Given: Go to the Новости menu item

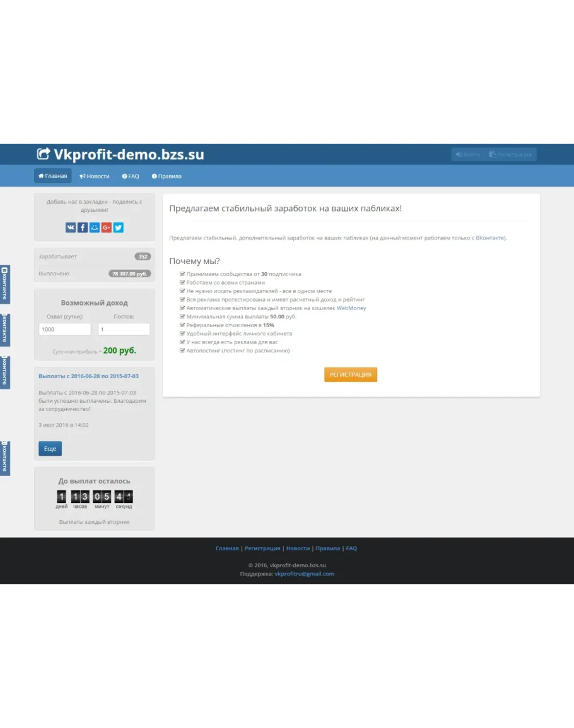Looking at the screenshot, I should click(x=95, y=176).
